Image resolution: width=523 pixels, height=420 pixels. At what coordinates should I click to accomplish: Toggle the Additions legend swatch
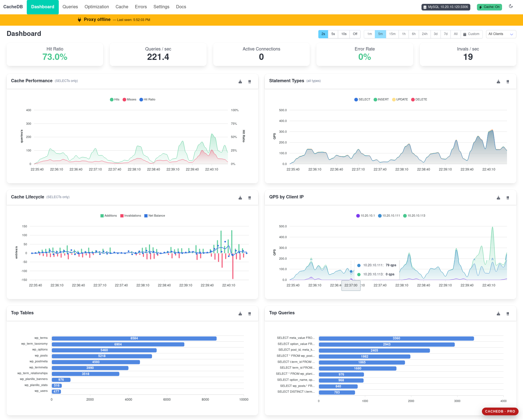coord(102,216)
